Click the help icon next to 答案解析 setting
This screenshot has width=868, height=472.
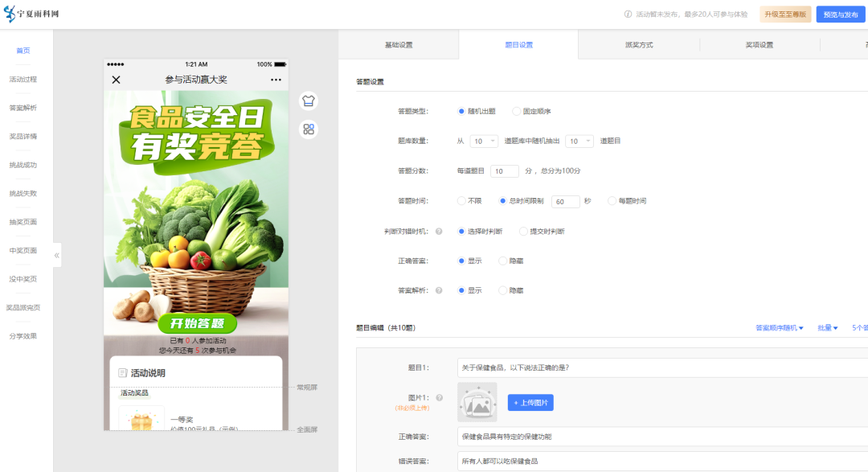click(x=439, y=290)
